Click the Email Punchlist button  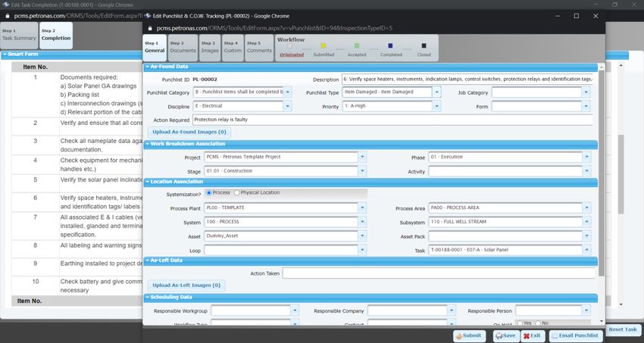(x=576, y=335)
